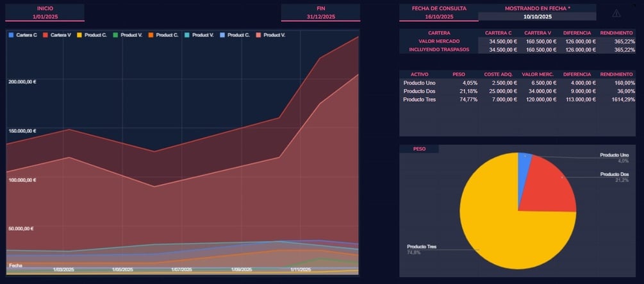Click the ACTIVO column header

tap(419, 74)
